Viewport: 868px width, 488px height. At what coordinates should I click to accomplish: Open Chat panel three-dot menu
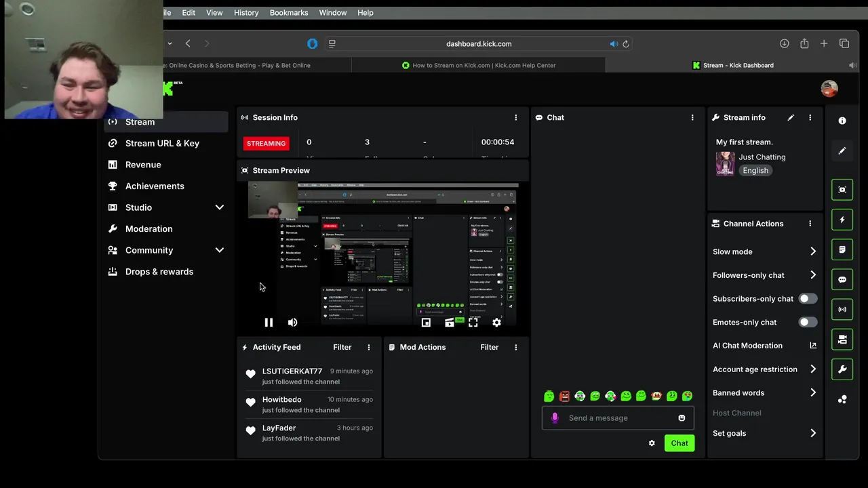coord(692,117)
